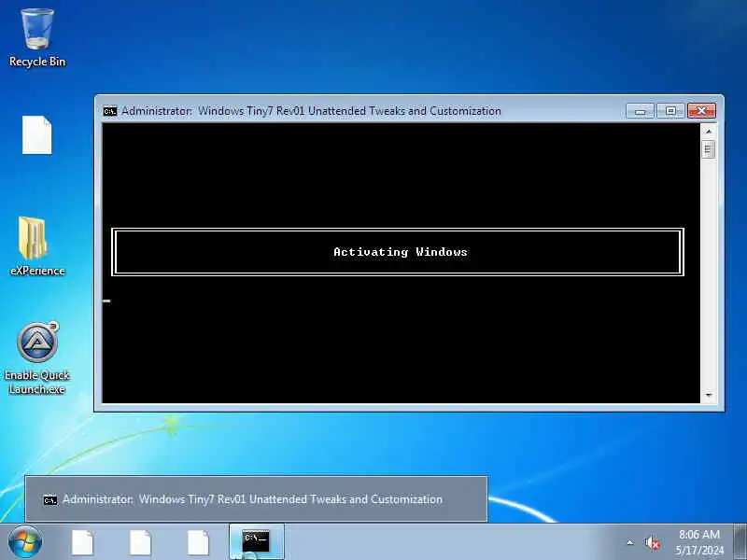Click the console scrollbar up arrow
The image size is (747, 560).
(x=709, y=131)
